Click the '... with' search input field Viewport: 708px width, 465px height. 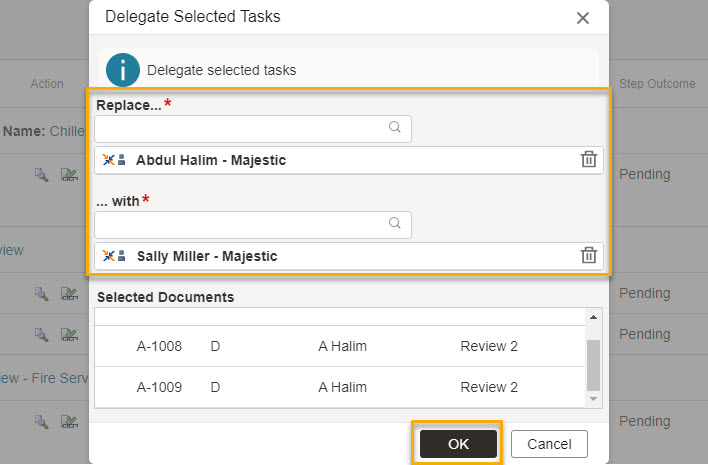(x=253, y=224)
